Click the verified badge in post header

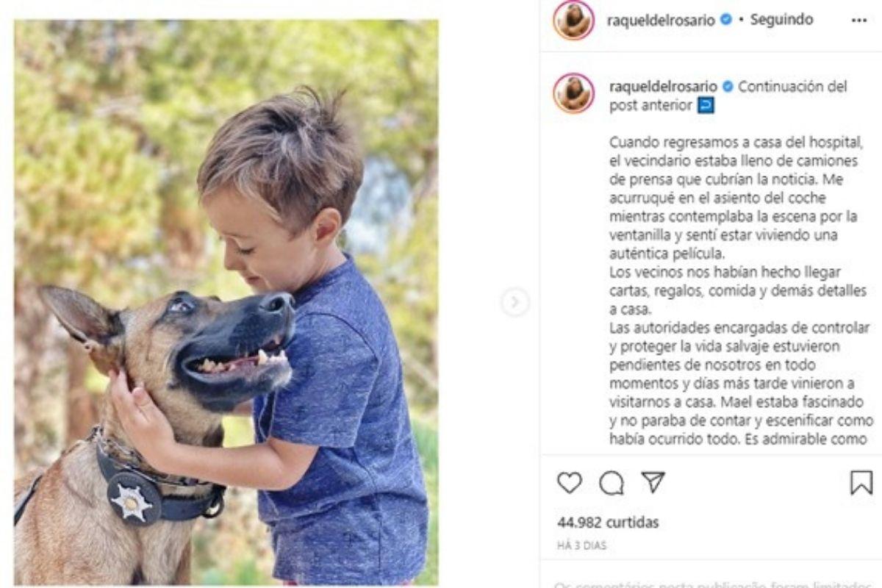(726, 21)
